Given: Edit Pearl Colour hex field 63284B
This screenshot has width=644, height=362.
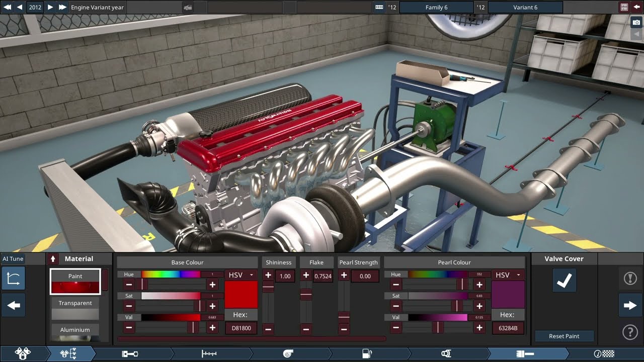Looking at the screenshot, I should 508,328.
